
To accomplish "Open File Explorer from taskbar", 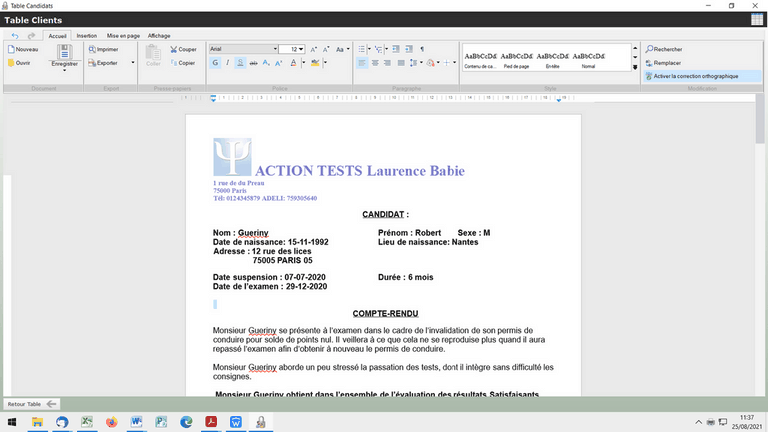I will pyautogui.click(x=37, y=422).
